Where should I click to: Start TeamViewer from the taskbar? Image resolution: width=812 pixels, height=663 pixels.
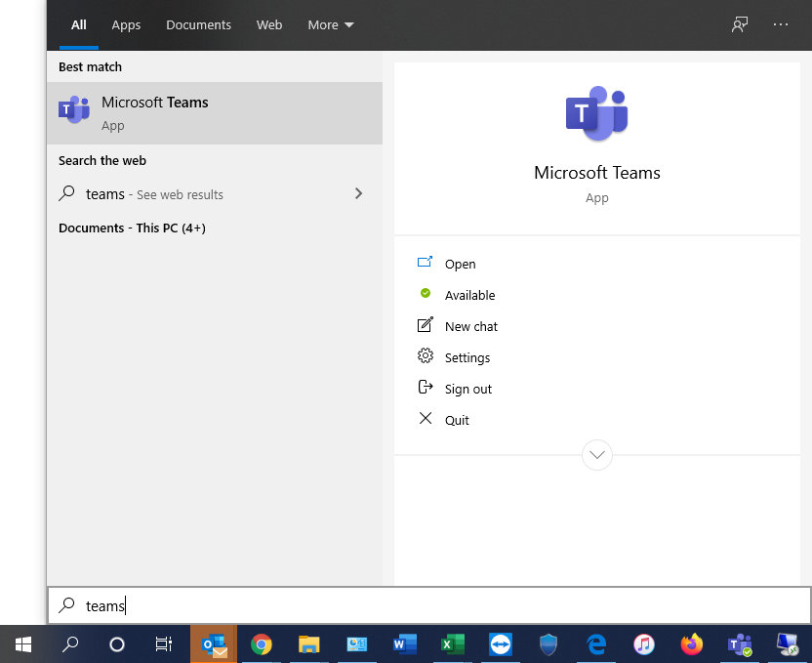[500, 644]
